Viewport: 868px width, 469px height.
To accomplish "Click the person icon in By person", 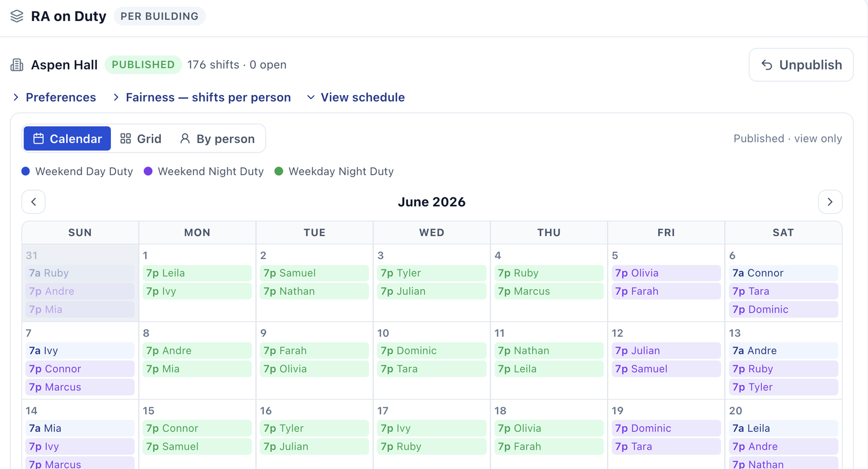I will pyautogui.click(x=185, y=138).
